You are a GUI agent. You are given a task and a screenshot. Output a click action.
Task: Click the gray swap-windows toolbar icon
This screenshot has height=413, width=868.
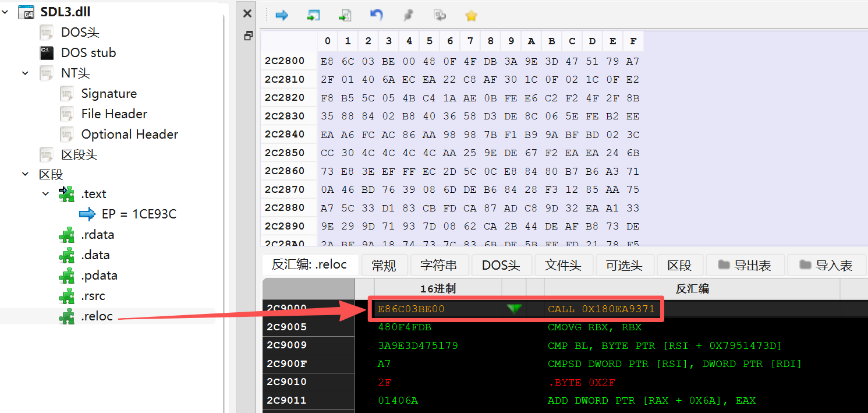[x=440, y=15]
